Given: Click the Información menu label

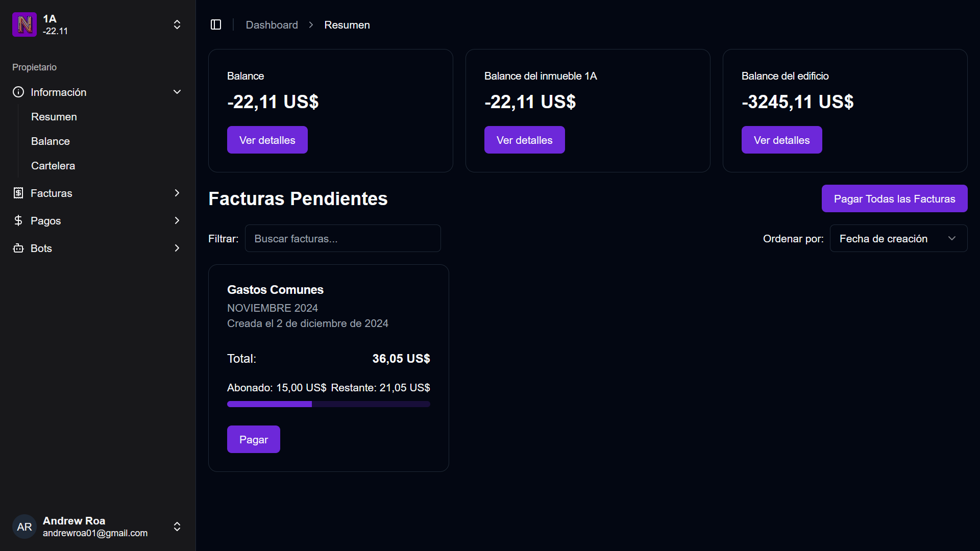Looking at the screenshot, I should coord(59,92).
